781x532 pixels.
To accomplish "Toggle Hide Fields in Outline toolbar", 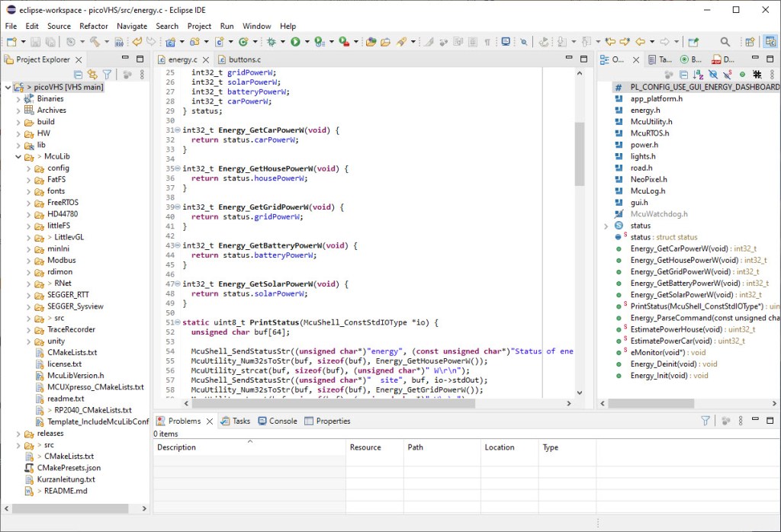I will (x=712, y=75).
